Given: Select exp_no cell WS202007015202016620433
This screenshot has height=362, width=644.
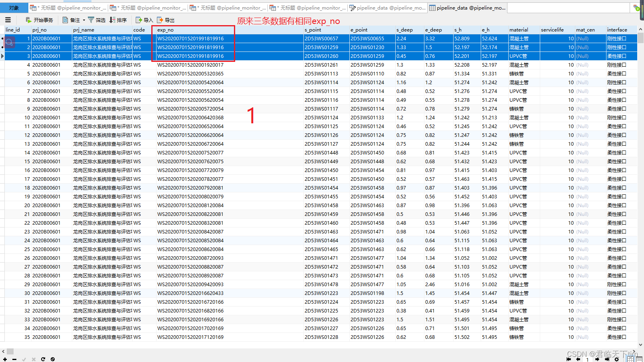Looking at the screenshot, I should [230, 293].
